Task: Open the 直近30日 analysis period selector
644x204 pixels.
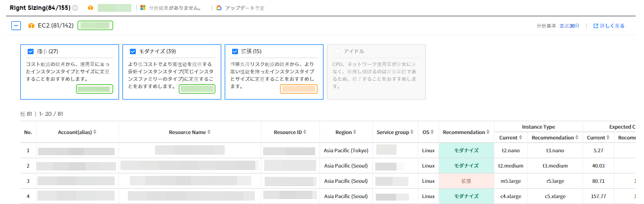Action: click(569, 26)
